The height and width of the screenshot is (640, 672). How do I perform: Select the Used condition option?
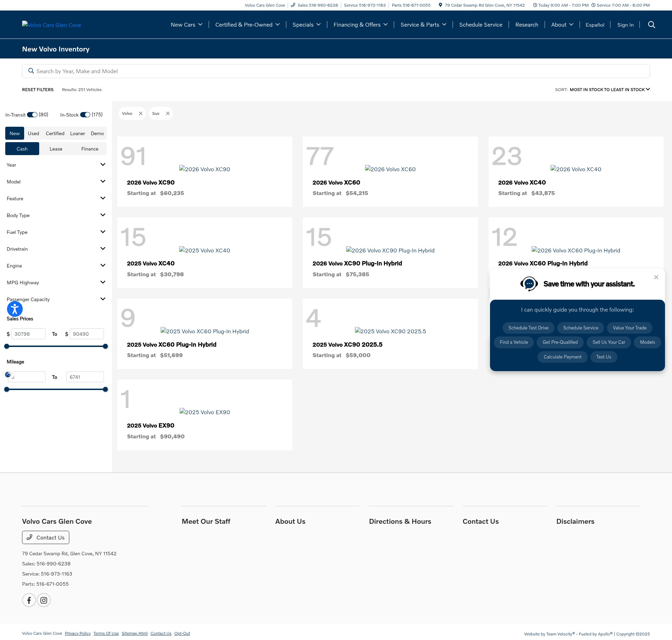click(x=34, y=133)
